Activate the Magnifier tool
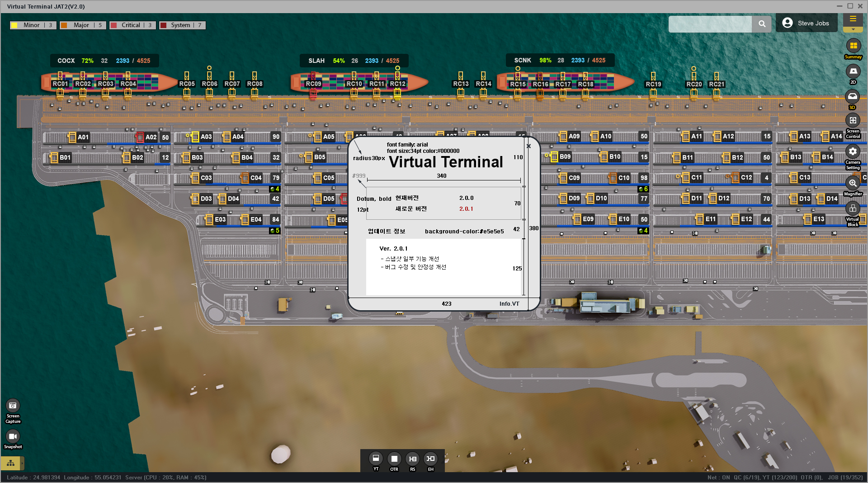 (x=853, y=183)
